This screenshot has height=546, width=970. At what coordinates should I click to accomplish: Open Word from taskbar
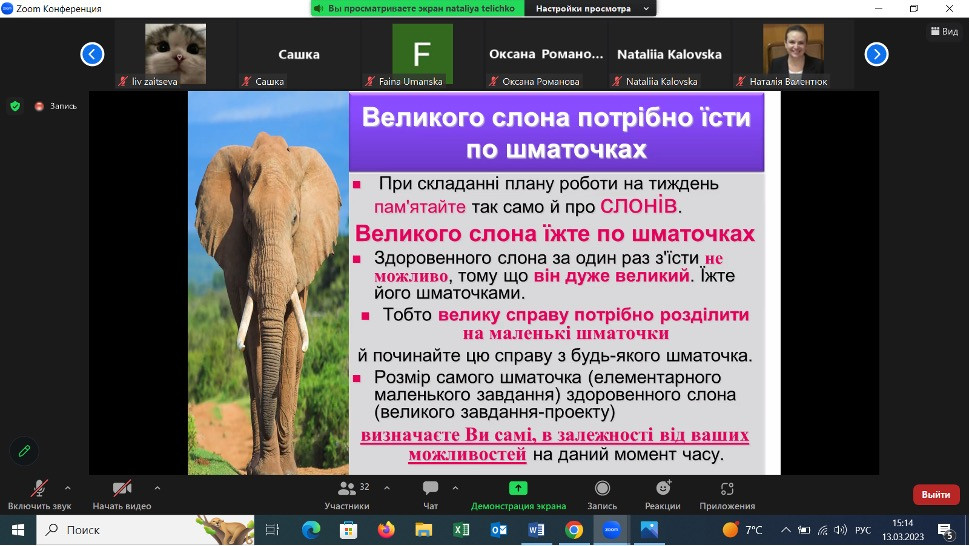pos(536,530)
